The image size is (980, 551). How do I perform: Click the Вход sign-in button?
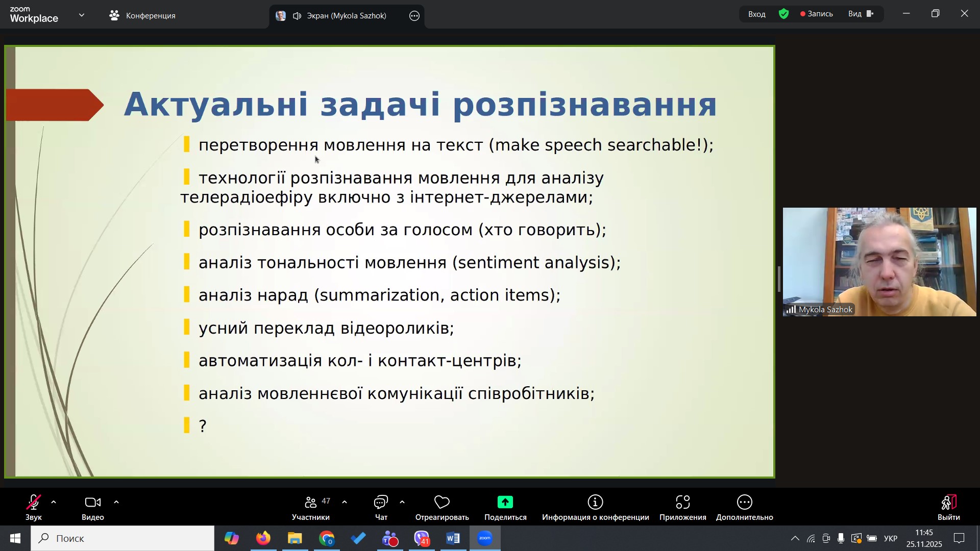(x=756, y=14)
